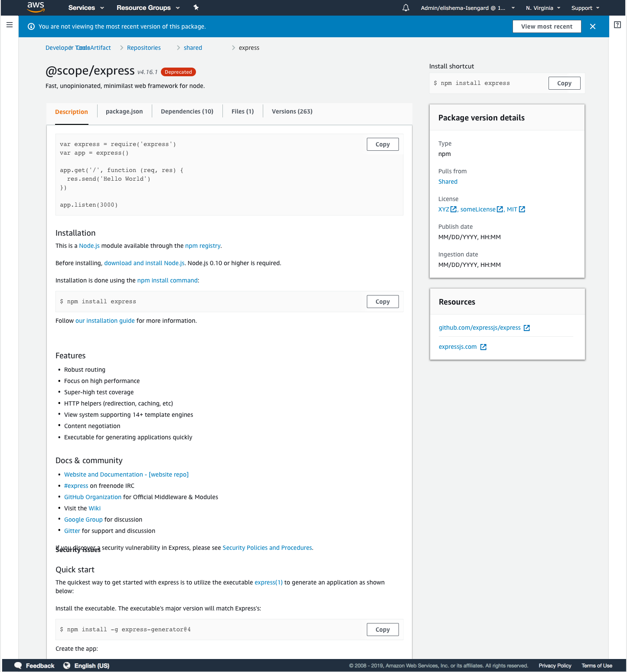Viewport: 627px width, 672px height.
Task: Open the Privacy Policy link
Action: click(x=555, y=666)
